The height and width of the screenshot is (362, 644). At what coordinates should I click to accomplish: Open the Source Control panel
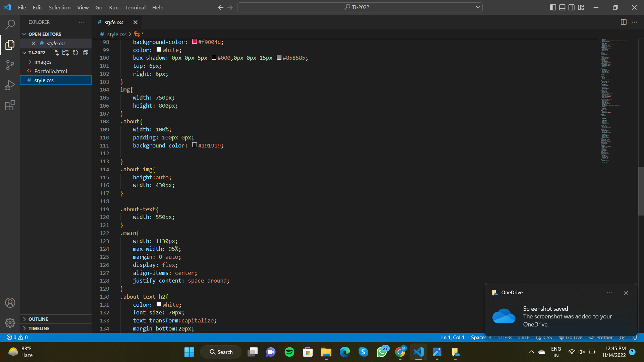(10, 65)
